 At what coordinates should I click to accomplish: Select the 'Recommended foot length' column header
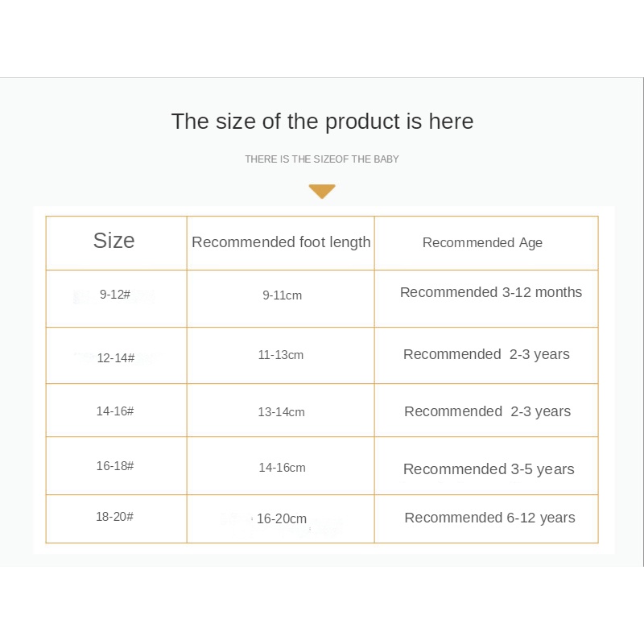[x=281, y=242]
